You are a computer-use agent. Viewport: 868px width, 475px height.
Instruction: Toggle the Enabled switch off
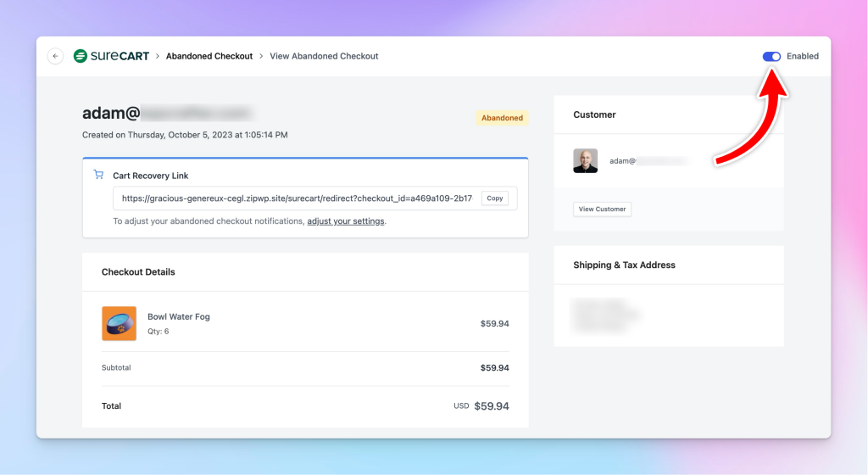pos(771,57)
